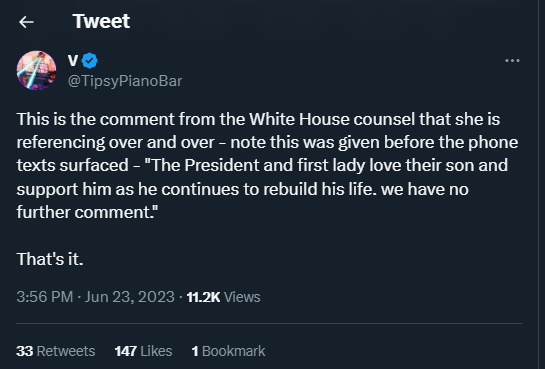Viewport: 545px width, 369px height.
Task: Click the 3:56 PM timestamp
Action: point(44,297)
